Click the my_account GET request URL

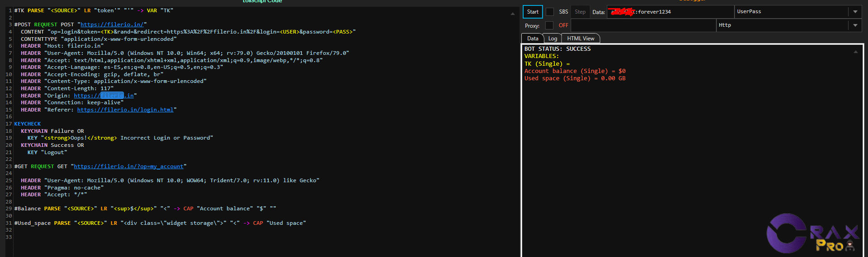[x=129, y=166]
